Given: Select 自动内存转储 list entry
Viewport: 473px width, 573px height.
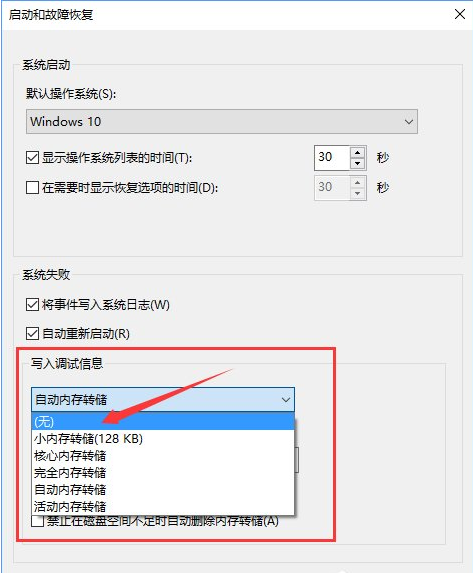Looking at the screenshot, I should click(x=163, y=490).
